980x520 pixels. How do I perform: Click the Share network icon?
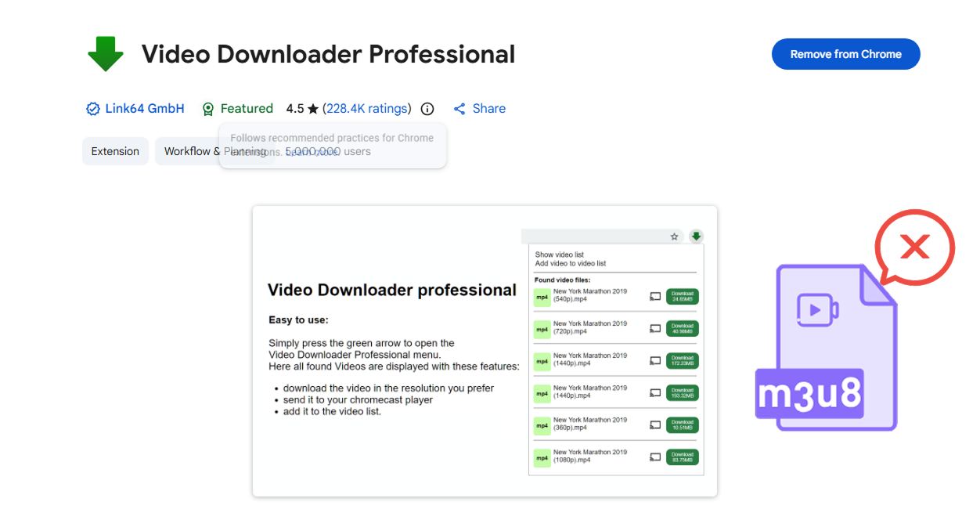[x=459, y=109]
